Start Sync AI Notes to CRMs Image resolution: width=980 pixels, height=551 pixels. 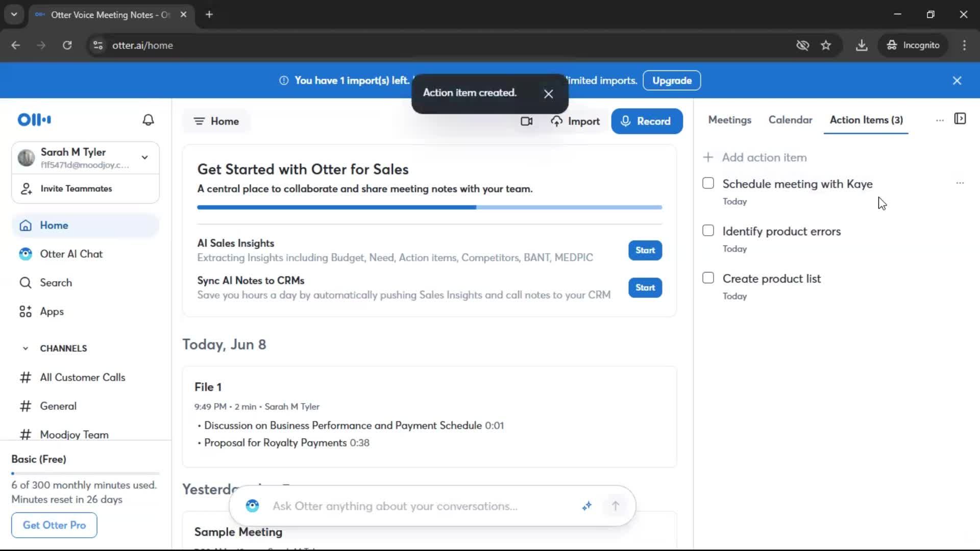click(x=645, y=288)
